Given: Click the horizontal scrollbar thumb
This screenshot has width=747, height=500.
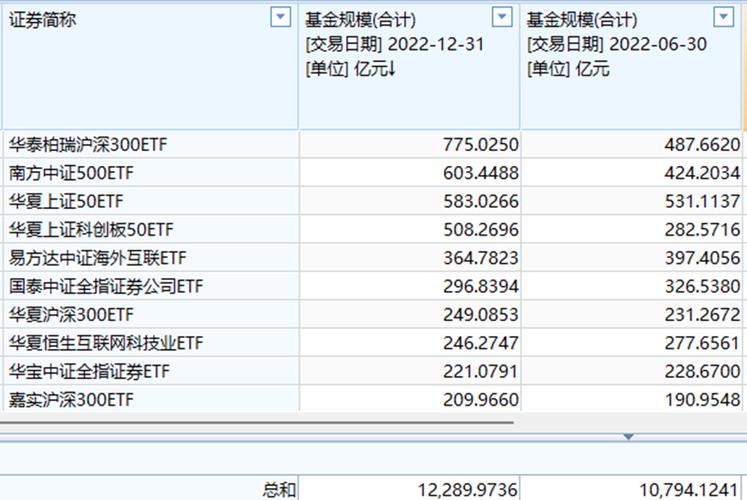Looking at the screenshot, I should (x=257, y=422).
